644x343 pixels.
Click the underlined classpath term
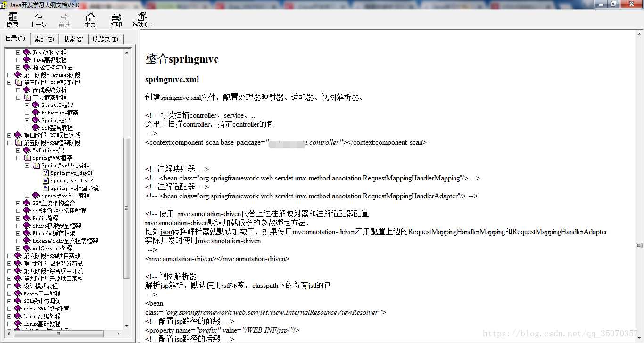265,286
